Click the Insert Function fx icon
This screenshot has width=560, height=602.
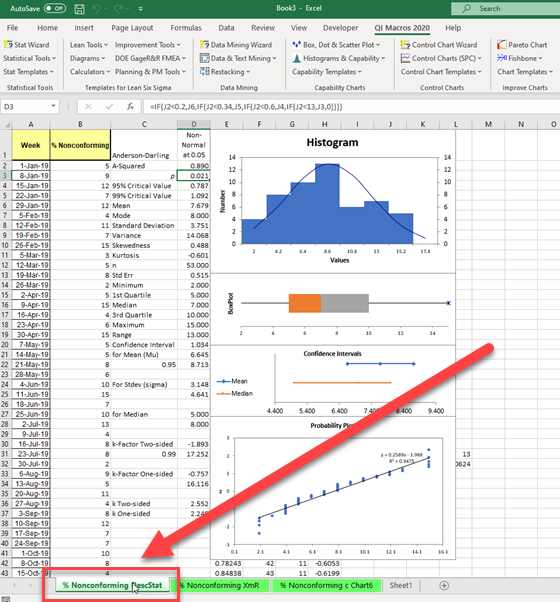(130, 106)
